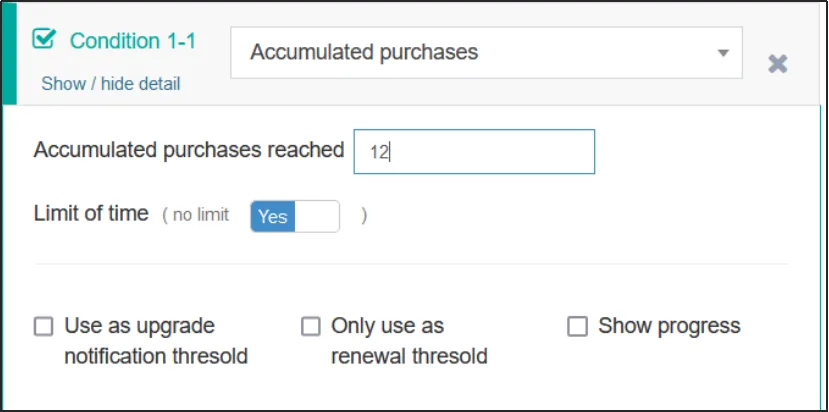The width and height of the screenshot is (829, 412).
Task: Select the Condition 1-1 title text
Action: (133, 41)
